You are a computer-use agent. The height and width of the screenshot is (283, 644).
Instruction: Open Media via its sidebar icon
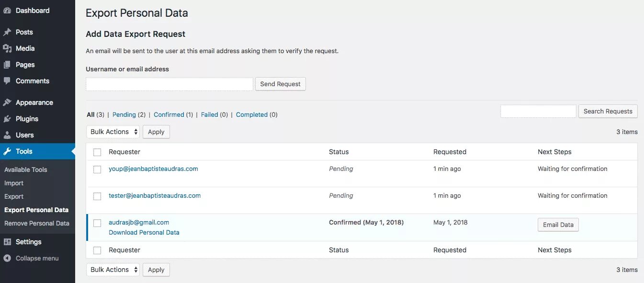click(7, 48)
